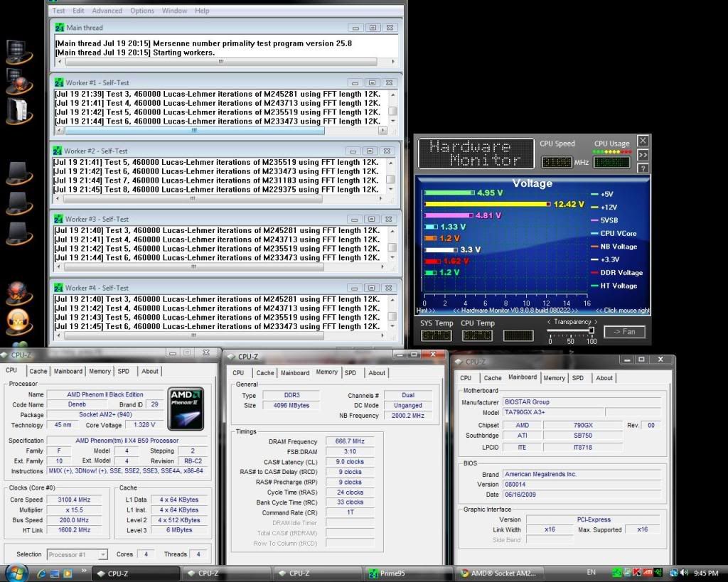Click the Show Desktop quick launch icon
This screenshot has height=582, width=728.
[x=55, y=573]
